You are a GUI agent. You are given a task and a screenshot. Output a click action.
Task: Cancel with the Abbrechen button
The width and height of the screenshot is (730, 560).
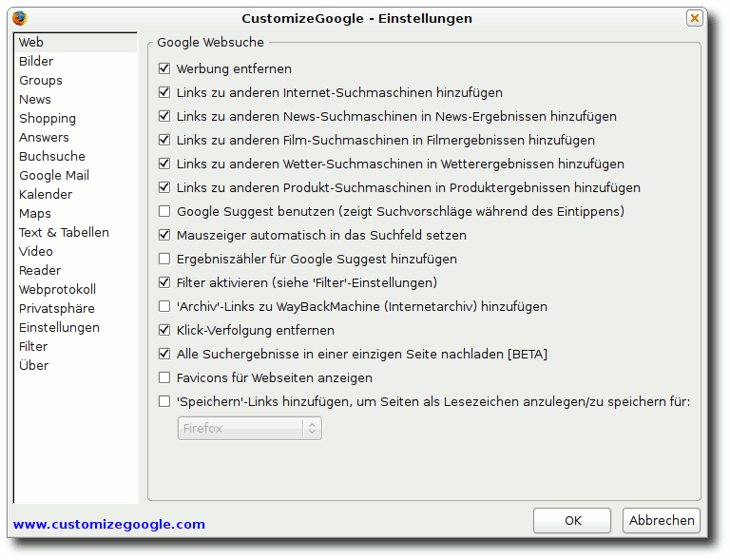tap(662, 520)
